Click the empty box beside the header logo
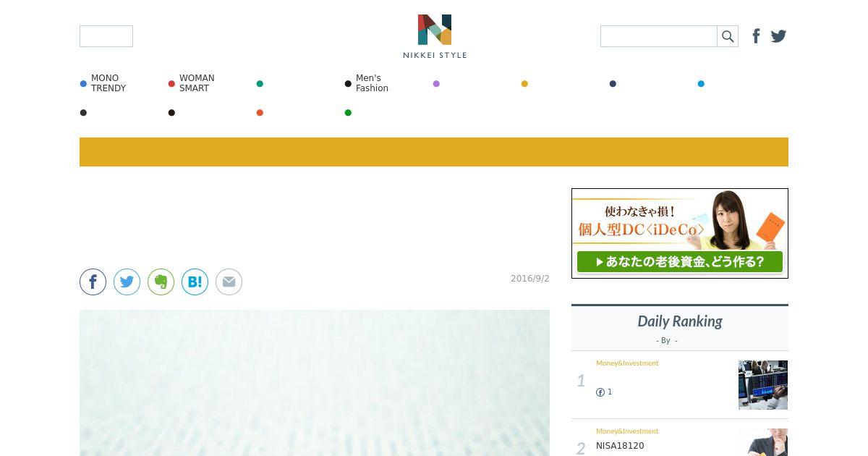The height and width of the screenshot is (456, 868). (x=106, y=36)
